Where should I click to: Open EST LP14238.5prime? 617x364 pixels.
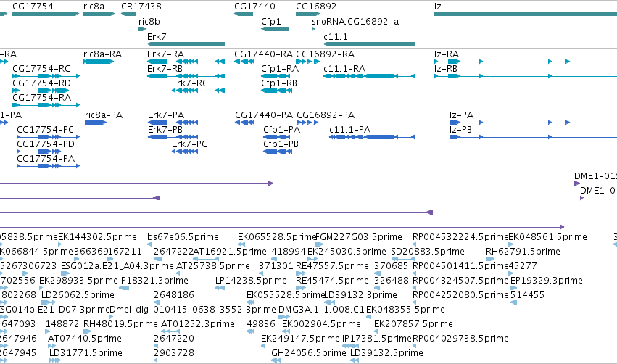(x=251, y=281)
